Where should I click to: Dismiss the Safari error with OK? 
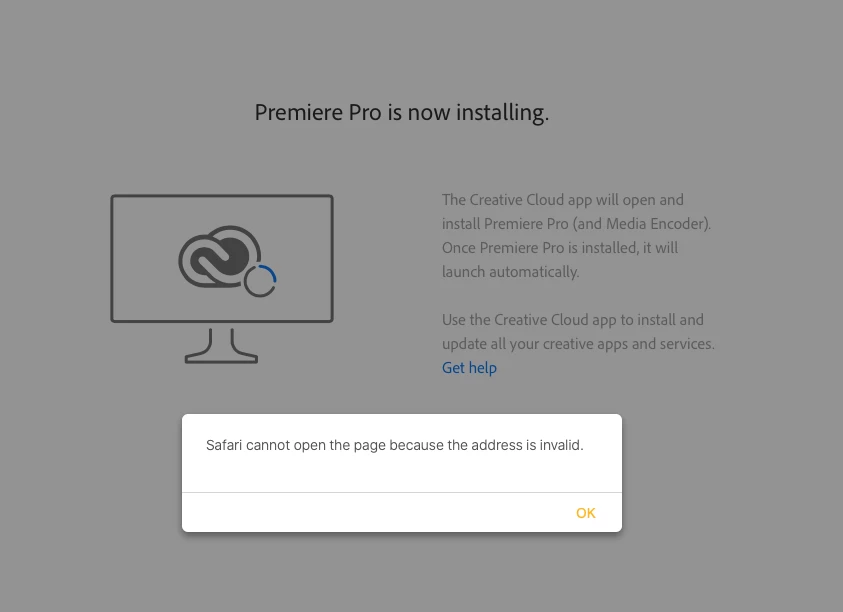click(x=585, y=513)
